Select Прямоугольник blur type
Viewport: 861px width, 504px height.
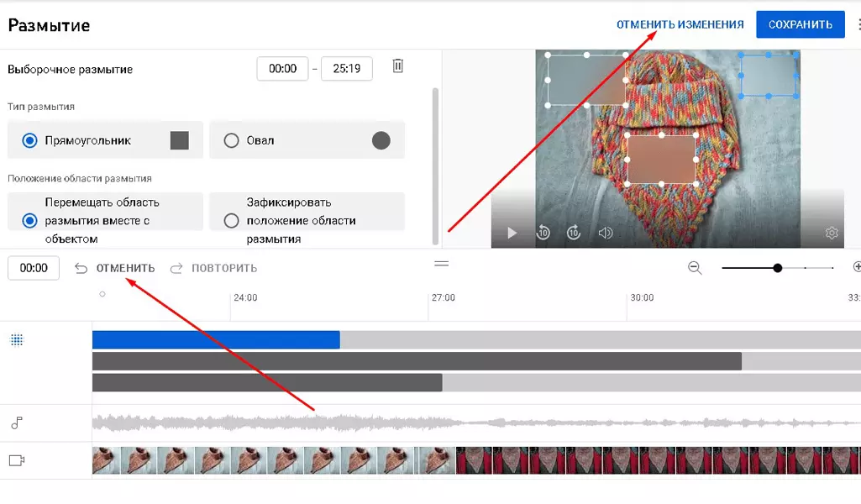(106, 140)
